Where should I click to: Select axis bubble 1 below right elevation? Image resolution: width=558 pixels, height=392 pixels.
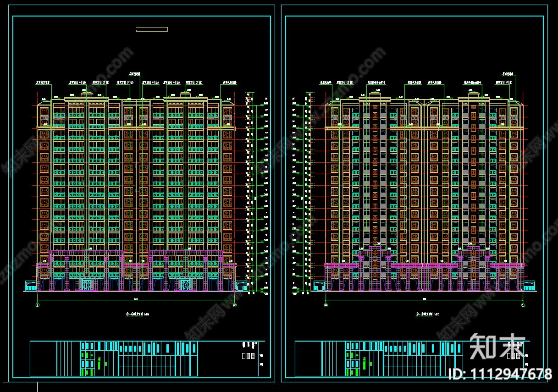[523, 305]
